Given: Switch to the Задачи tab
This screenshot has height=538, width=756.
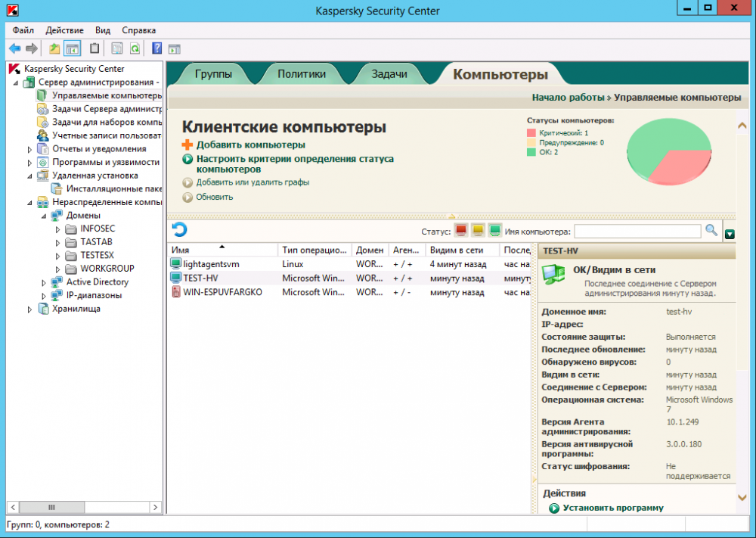Looking at the screenshot, I should (389, 74).
